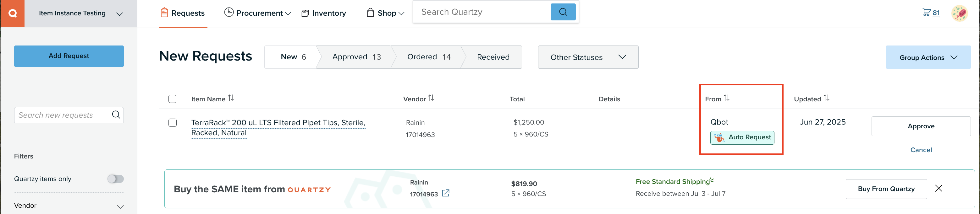Switch to the Approved status tab
Screen dimensions: 980x214
coord(356,57)
